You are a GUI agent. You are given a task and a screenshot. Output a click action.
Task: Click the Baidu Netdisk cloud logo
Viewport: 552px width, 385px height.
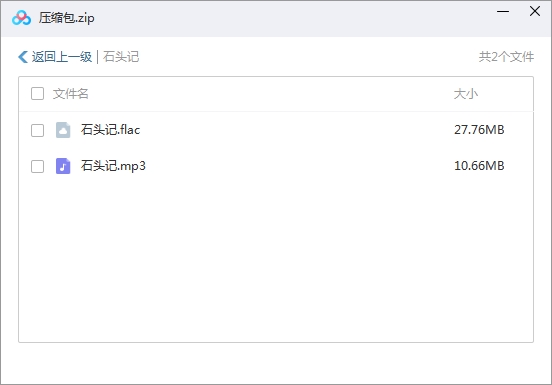coord(21,18)
